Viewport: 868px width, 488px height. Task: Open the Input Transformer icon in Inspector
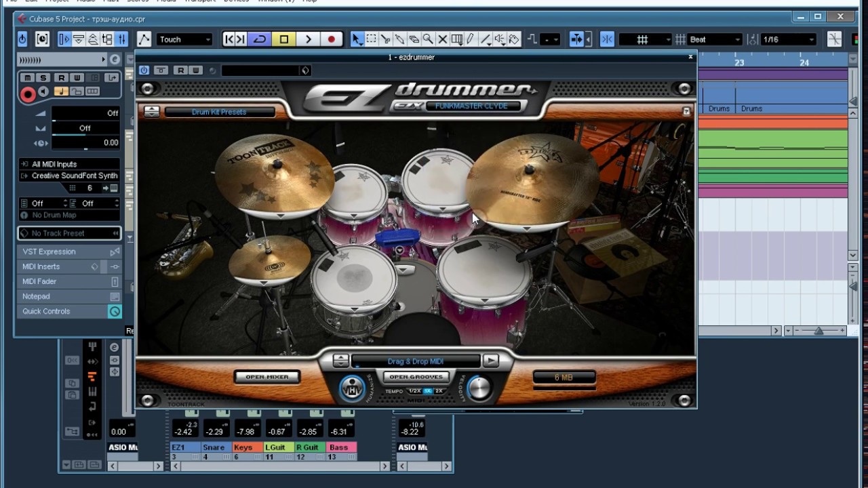pos(112,78)
